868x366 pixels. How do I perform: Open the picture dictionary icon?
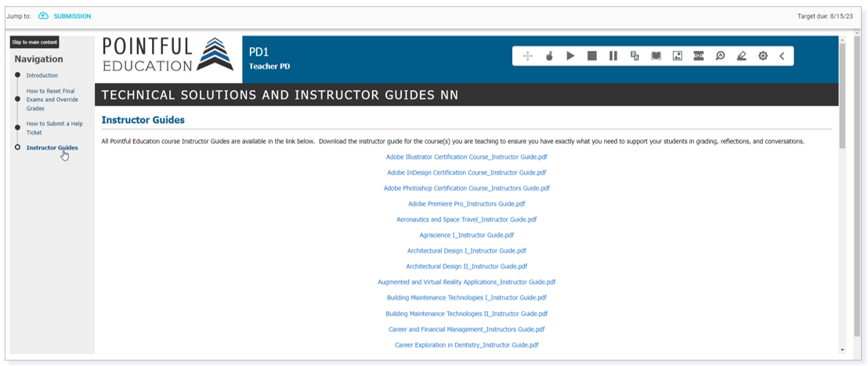click(677, 56)
